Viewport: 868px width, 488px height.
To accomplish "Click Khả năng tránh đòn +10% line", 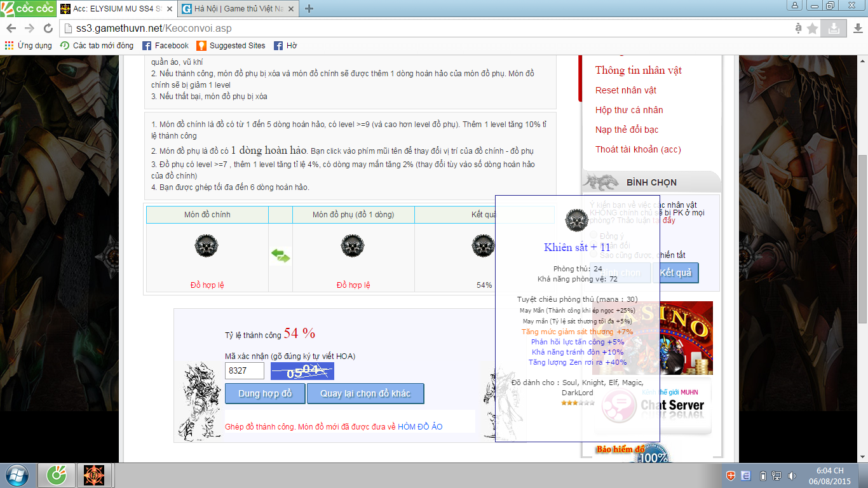I will [577, 352].
